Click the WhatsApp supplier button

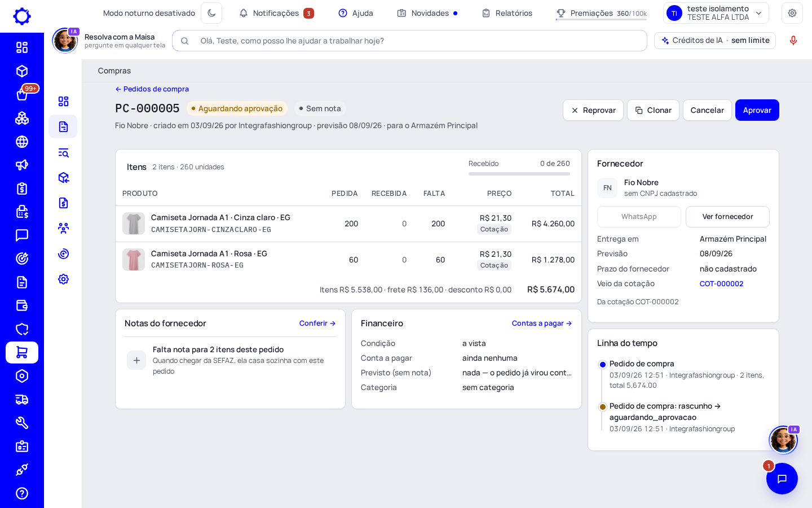pos(639,217)
